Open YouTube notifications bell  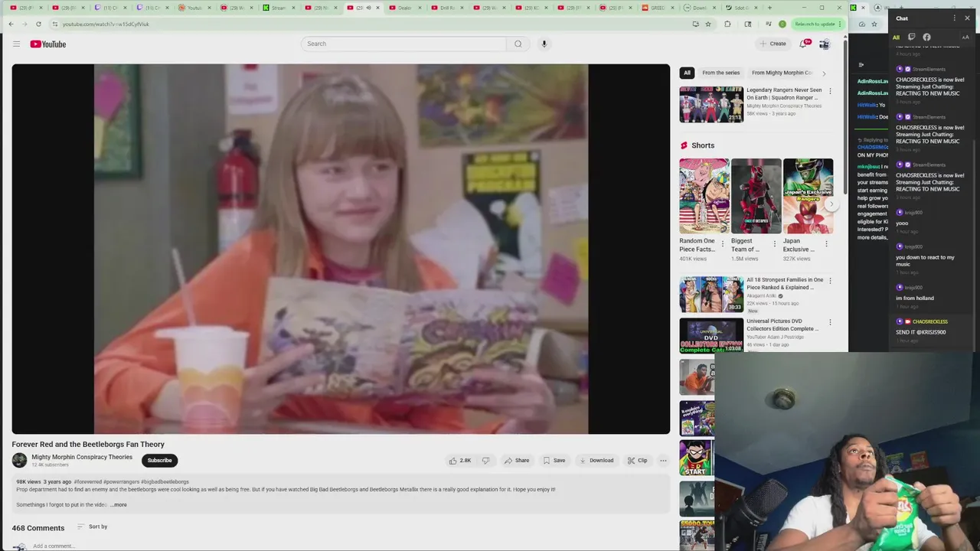[x=803, y=44]
